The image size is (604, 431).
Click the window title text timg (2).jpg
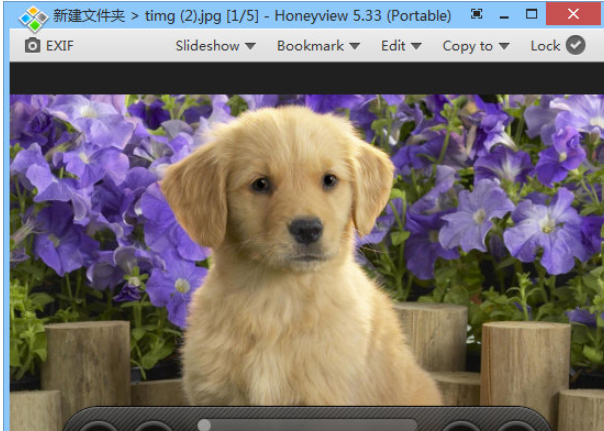point(183,16)
